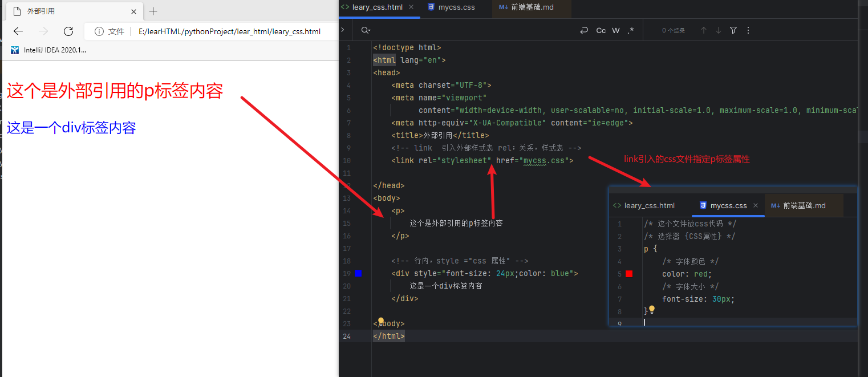Viewport: 868px width, 377px height.
Task: Open the three-dot search options menu
Action: tap(748, 30)
